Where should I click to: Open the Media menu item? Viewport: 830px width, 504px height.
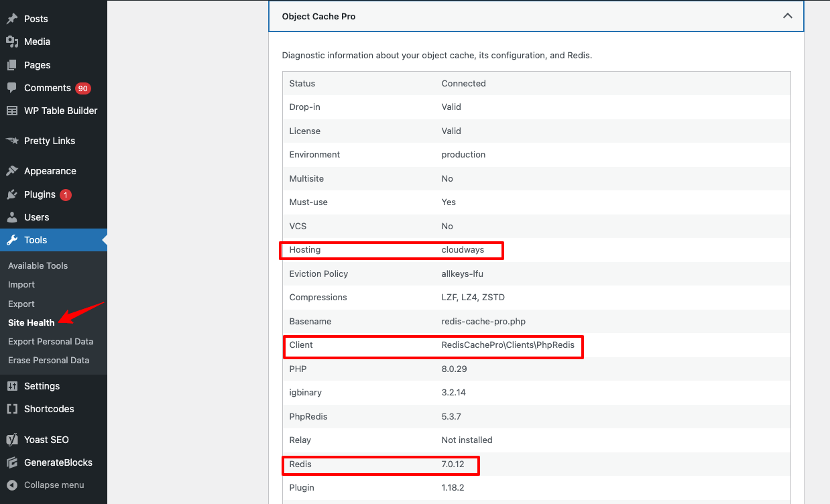pyautogui.click(x=54, y=42)
